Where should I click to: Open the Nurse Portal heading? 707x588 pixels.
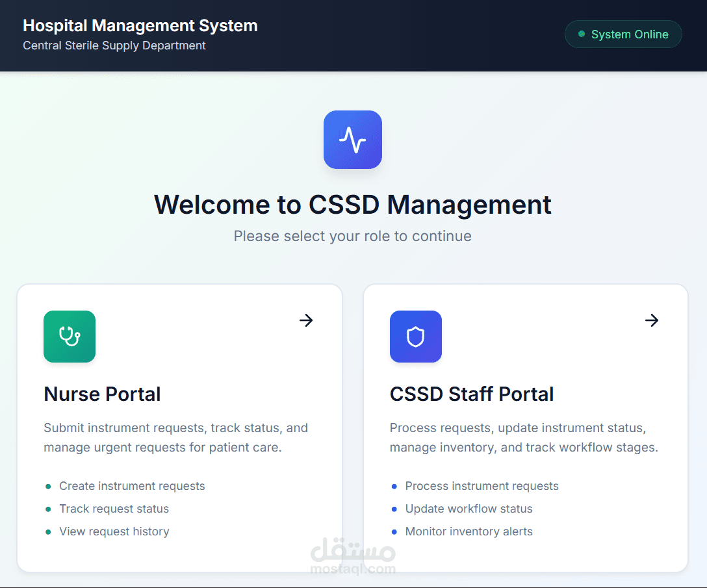click(x=103, y=394)
